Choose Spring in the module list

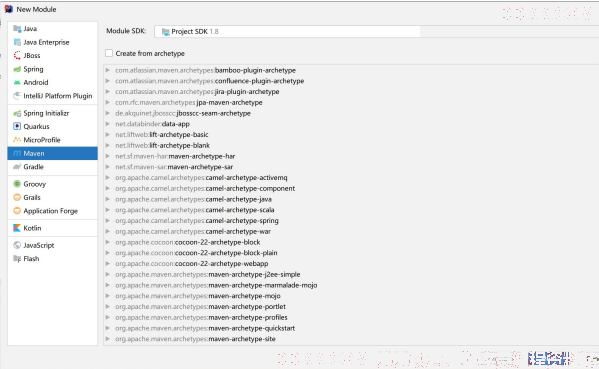coord(53,69)
